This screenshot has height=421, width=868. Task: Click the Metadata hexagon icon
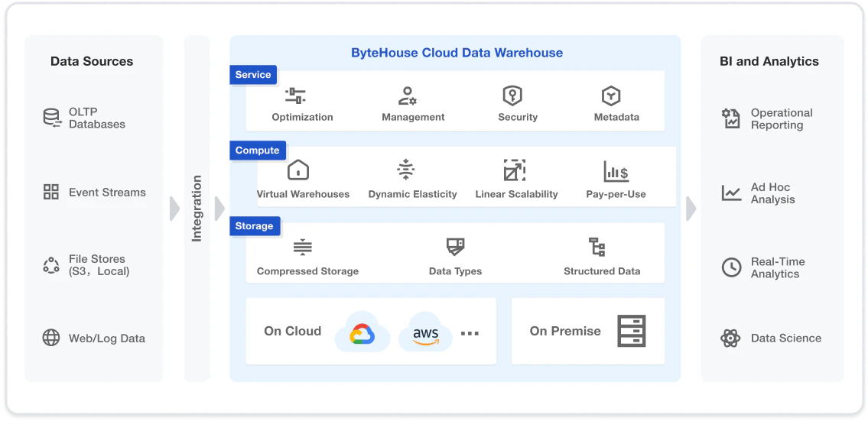click(610, 96)
